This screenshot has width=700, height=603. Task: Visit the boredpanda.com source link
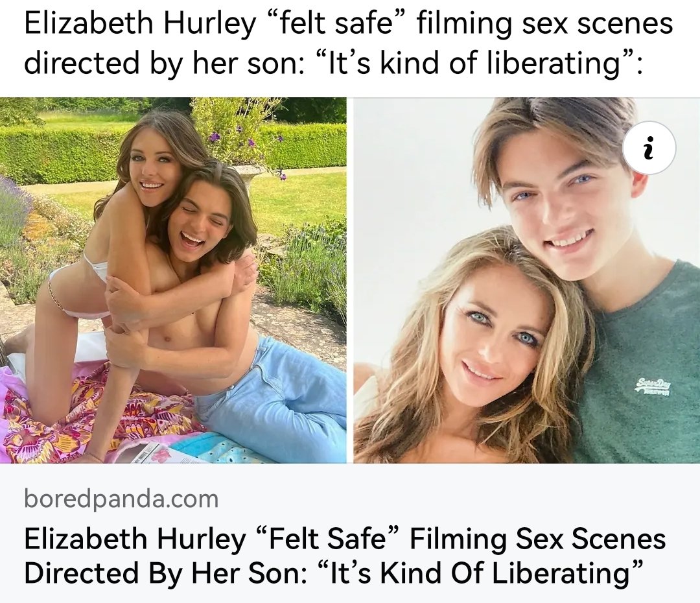pyautogui.click(x=121, y=499)
